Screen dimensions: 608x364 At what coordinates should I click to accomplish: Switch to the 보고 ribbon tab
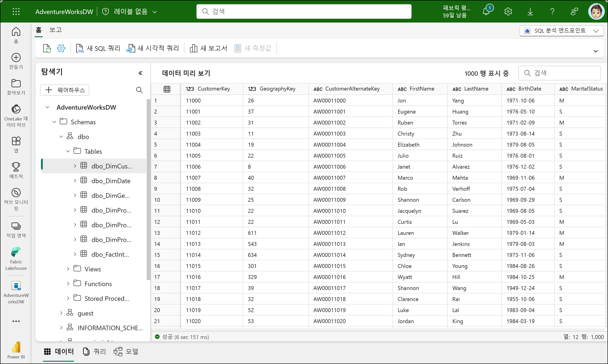[55, 30]
